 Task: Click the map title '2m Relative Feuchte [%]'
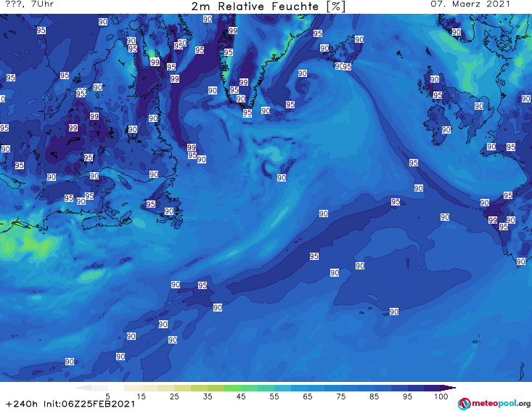point(268,7)
